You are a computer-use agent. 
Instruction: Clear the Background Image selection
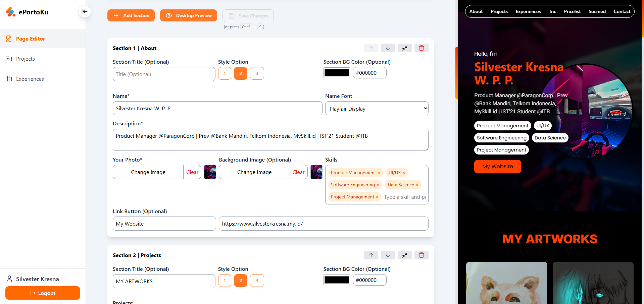(x=298, y=172)
